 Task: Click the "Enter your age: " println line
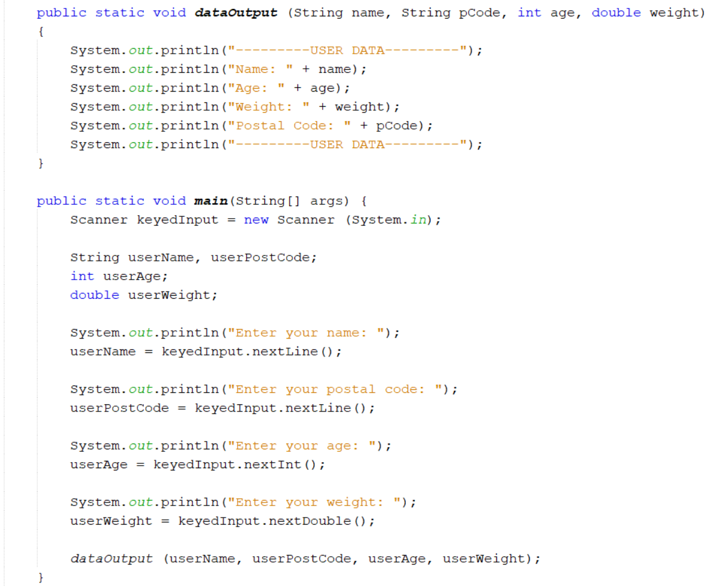[x=231, y=445]
